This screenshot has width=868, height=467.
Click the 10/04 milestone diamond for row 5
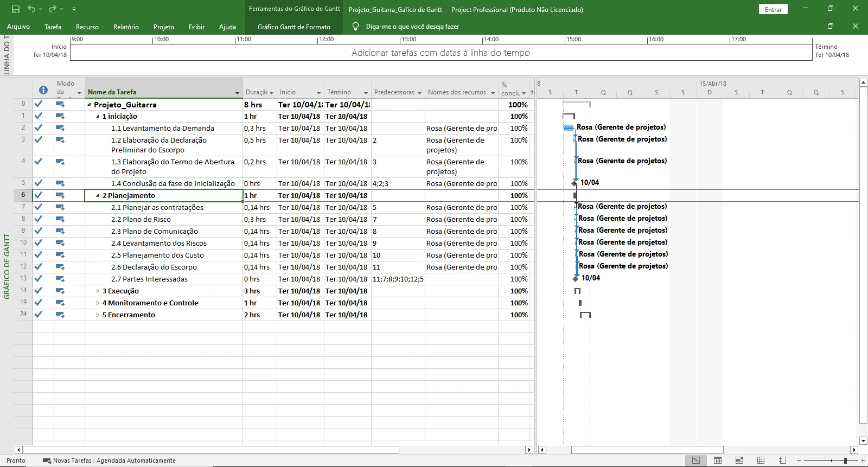[575, 183]
